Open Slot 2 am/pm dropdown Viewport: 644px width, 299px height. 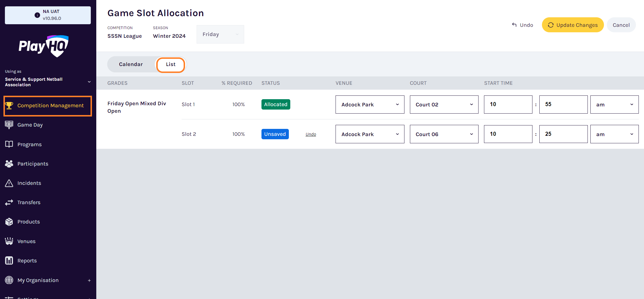click(614, 134)
